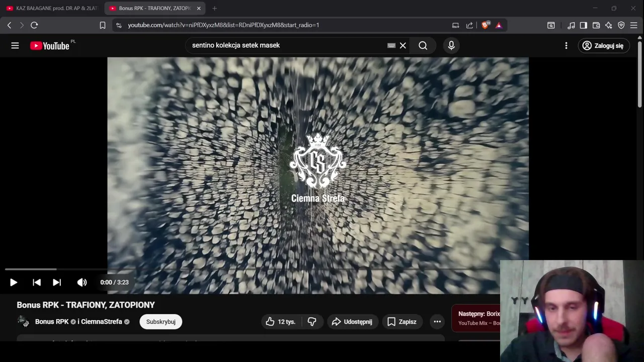Clear the search query with X
The image size is (644, 362).
click(x=403, y=46)
